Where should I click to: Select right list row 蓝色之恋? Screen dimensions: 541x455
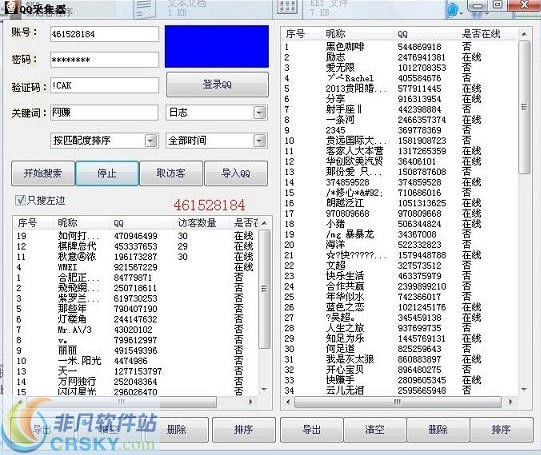tap(400, 307)
